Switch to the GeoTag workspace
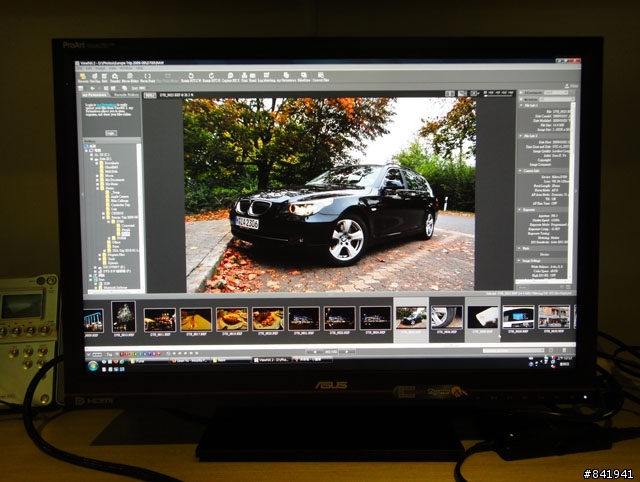The height and width of the screenshot is (482, 640). (95, 78)
